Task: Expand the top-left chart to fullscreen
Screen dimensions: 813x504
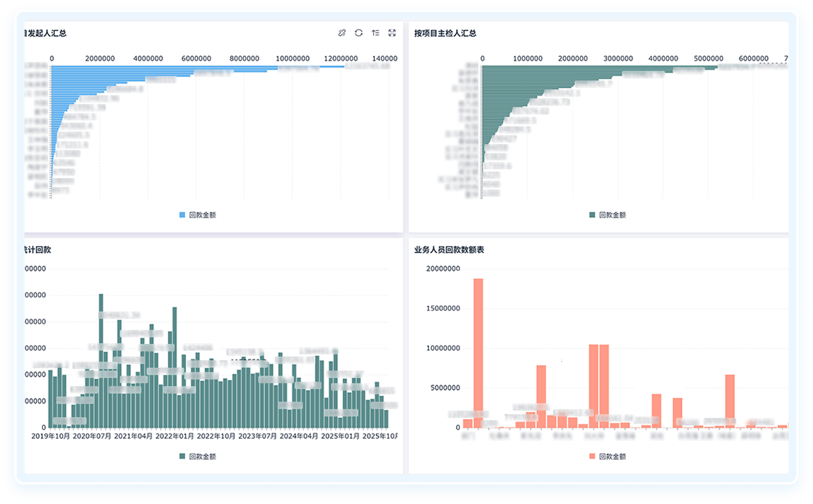Action: (392, 33)
